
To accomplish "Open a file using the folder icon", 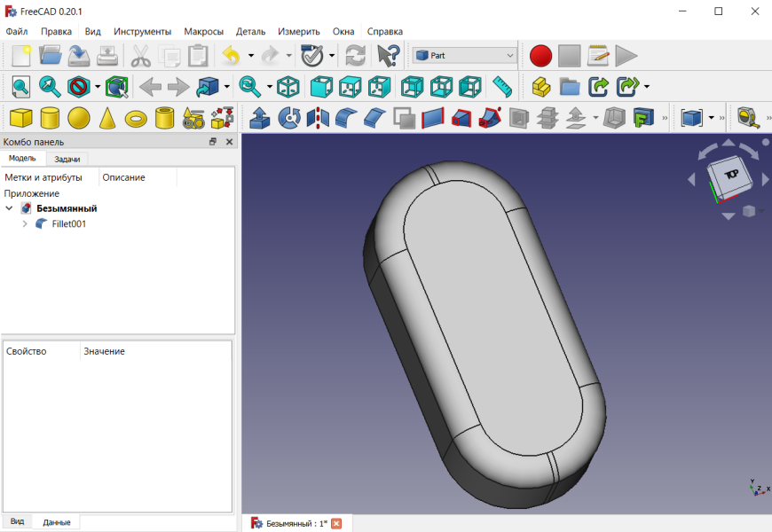I will click(50, 56).
